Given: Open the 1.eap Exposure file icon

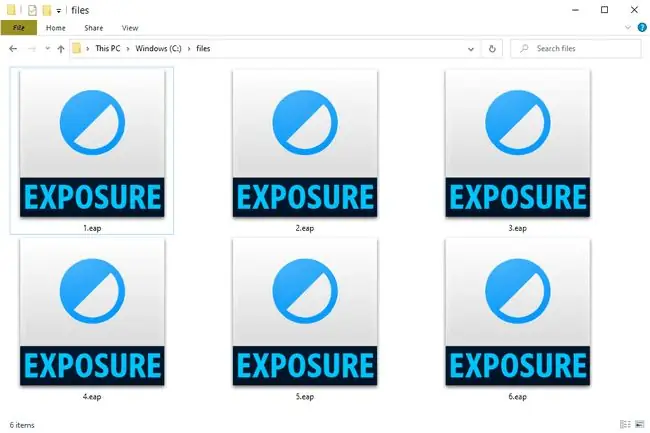Looking at the screenshot, I should pos(92,144).
